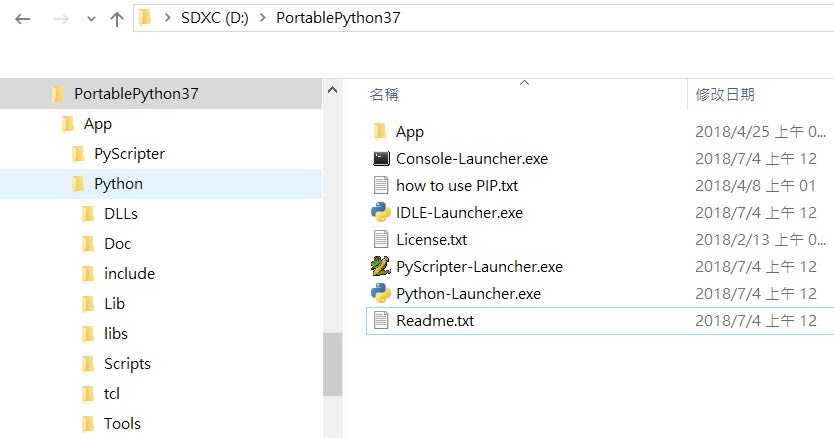Select PortablePython37 breadcrumb in address bar

(x=338, y=18)
